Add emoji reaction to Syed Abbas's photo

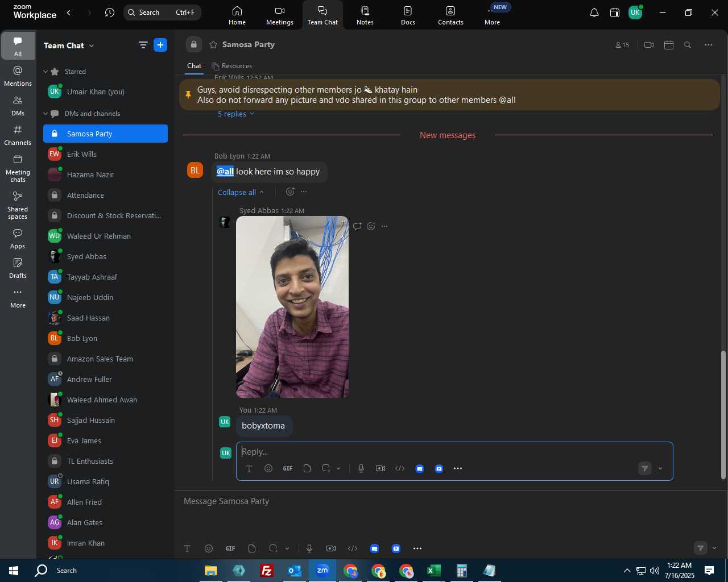click(371, 226)
